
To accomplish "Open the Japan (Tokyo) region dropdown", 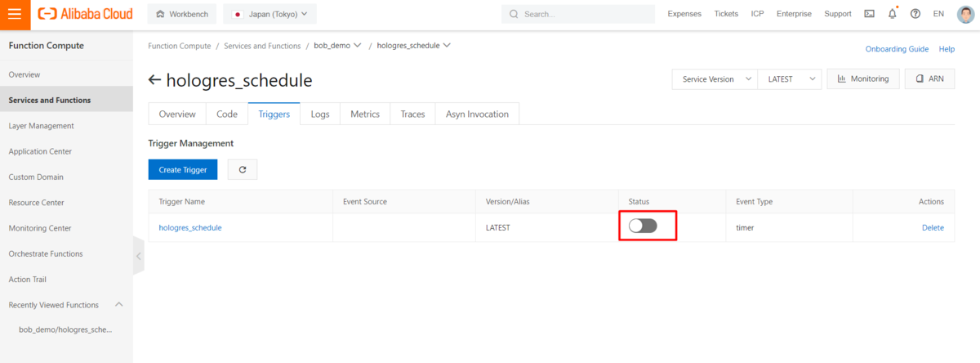I will (x=269, y=14).
